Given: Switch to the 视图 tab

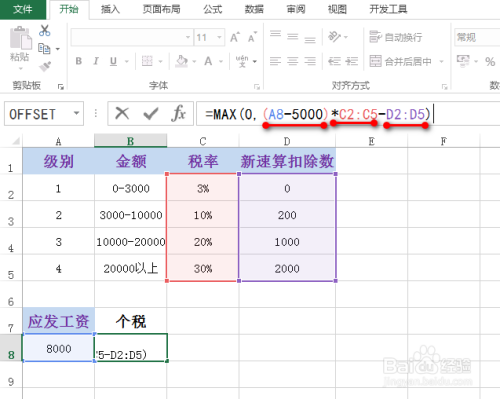Looking at the screenshot, I should click(x=337, y=9).
